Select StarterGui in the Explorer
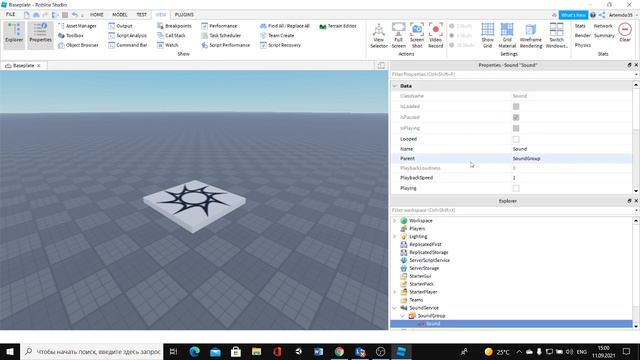The width and height of the screenshot is (640, 360). click(x=420, y=276)
